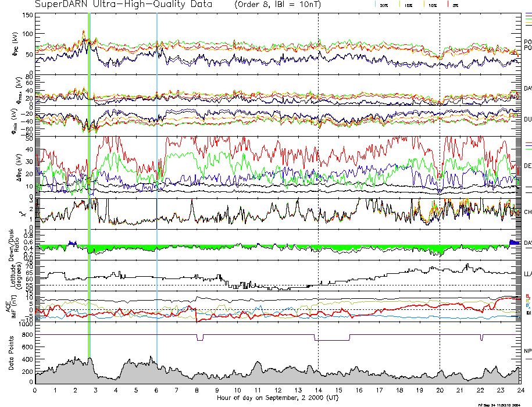The width and height of the screenshot is (532, 407).
Task: Click the dashed vertical line at hour 20
Action: (x=440, y=174)
